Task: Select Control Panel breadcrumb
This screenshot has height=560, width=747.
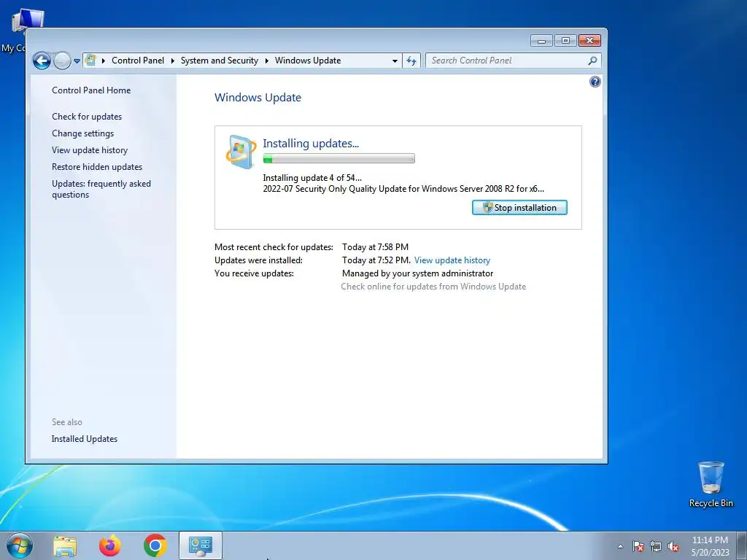Action: pyautogui.click(x=138, y=61)
